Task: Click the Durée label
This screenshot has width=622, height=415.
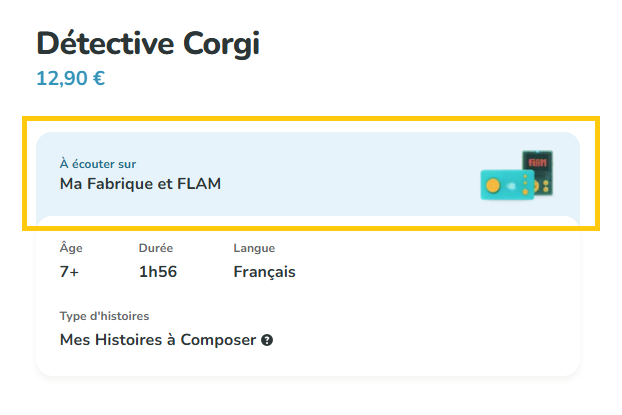Action: (x=156, y=248)
